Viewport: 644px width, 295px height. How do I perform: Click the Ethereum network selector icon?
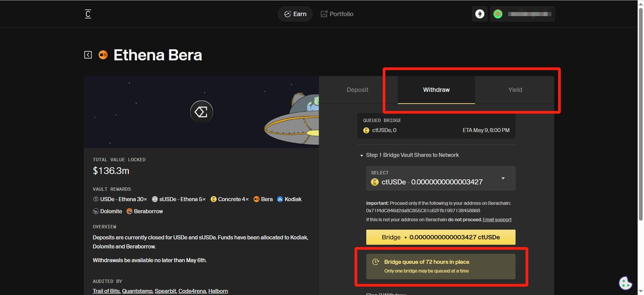480,14
